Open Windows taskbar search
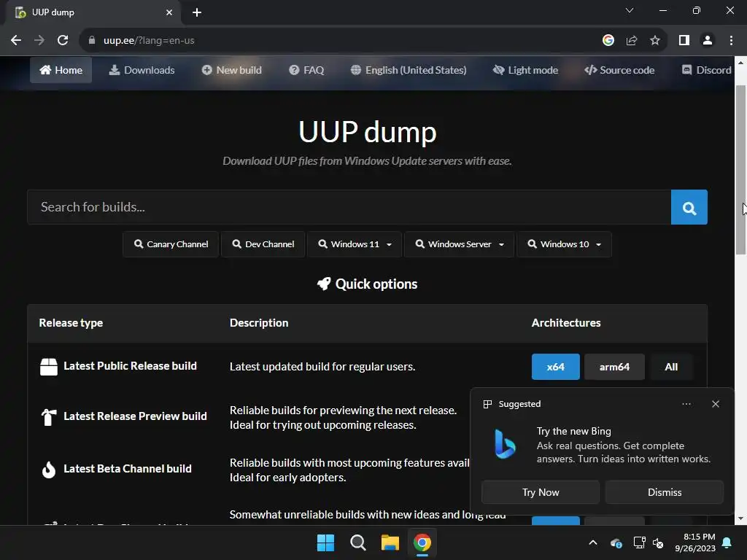 [357, 542]
